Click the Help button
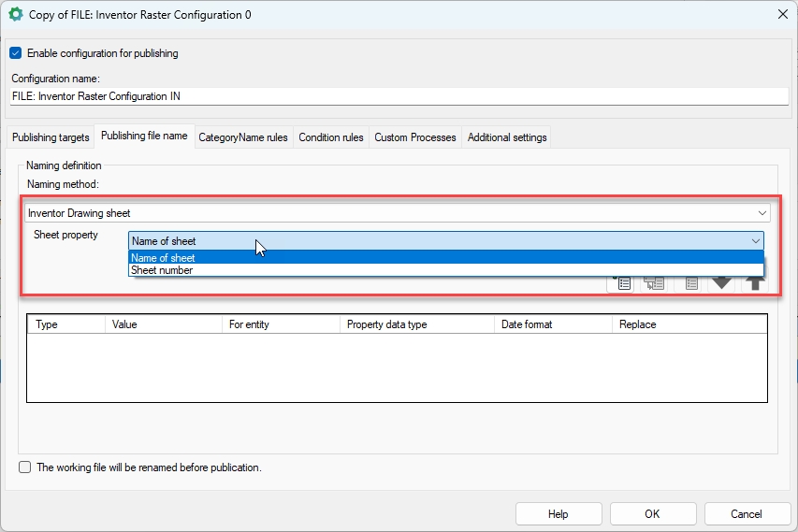Viewport: 798px width, 532px height. coord(559,514)
